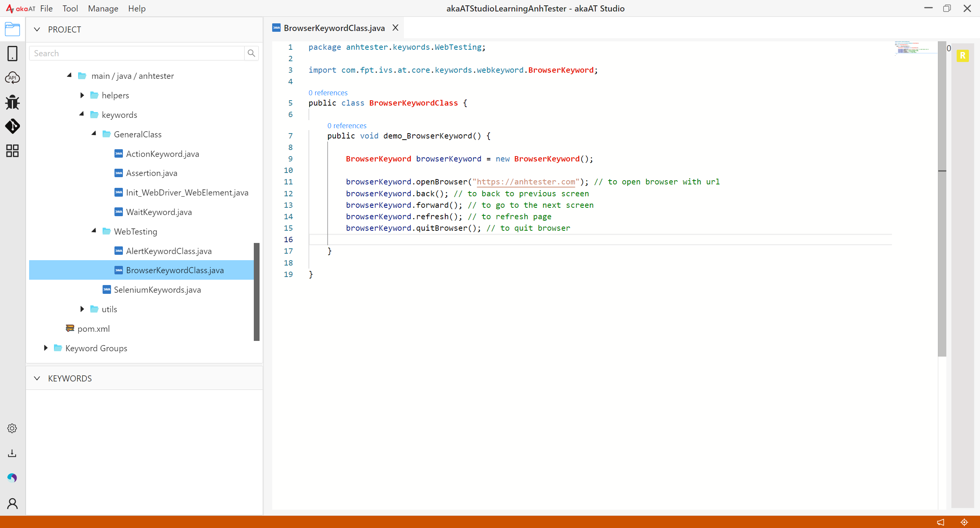Close the BrowserKeywordClass.java tab

[x=395, y=28]
